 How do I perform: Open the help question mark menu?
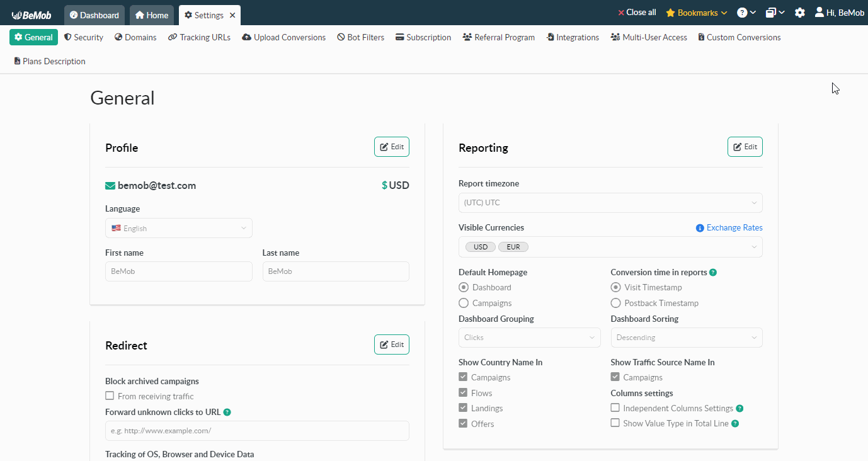(x=746, y=13)
